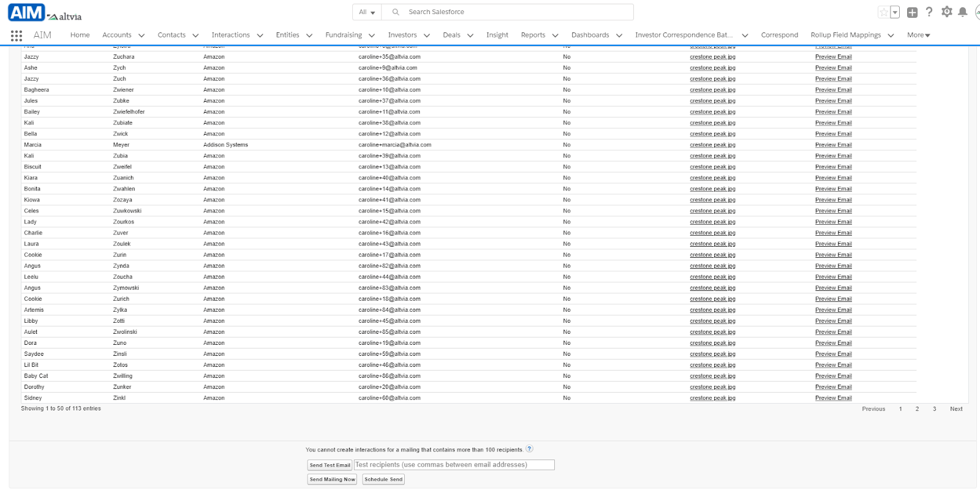The image size is (980, 490).
Task: Open the All search scope dropdown
Action: (x=367, y=12)
